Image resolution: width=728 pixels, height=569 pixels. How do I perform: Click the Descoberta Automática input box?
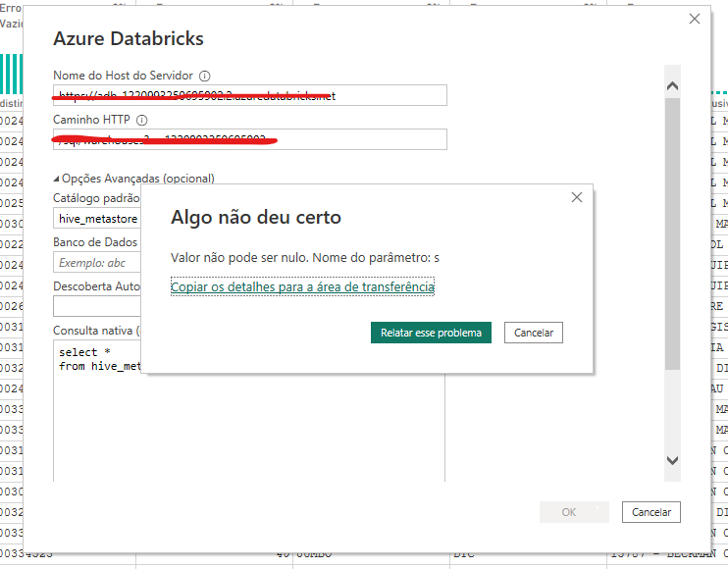point(97,306)
